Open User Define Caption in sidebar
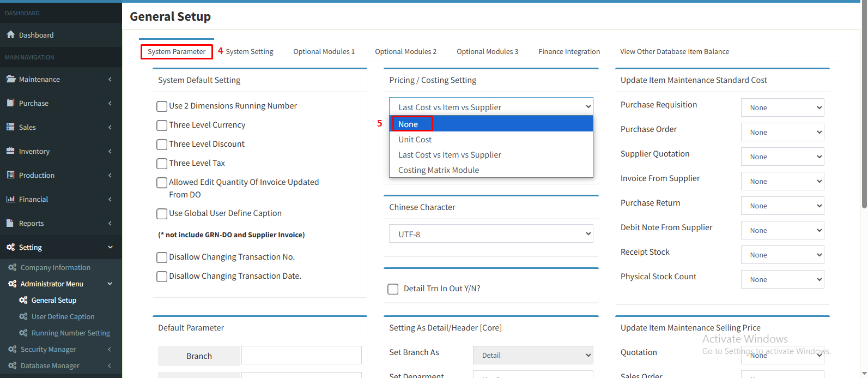This screenshot has height=378, width=868. click(x=63, y=316)
